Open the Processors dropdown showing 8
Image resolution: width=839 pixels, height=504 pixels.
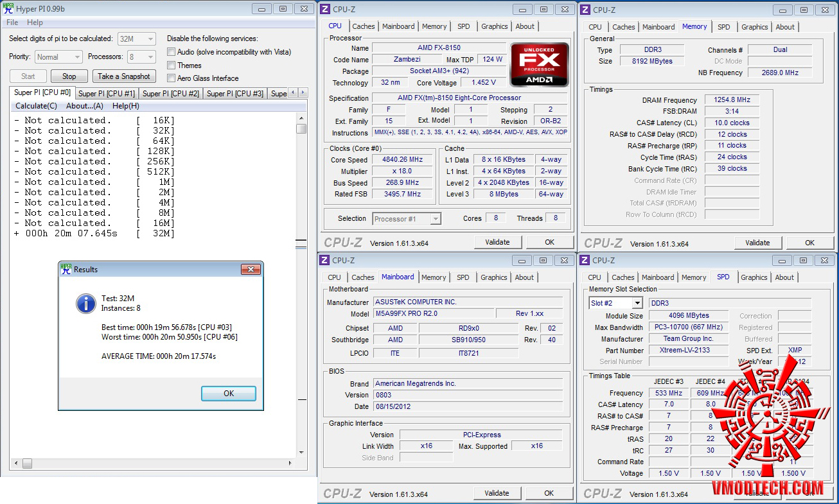(x=141, y=57)
